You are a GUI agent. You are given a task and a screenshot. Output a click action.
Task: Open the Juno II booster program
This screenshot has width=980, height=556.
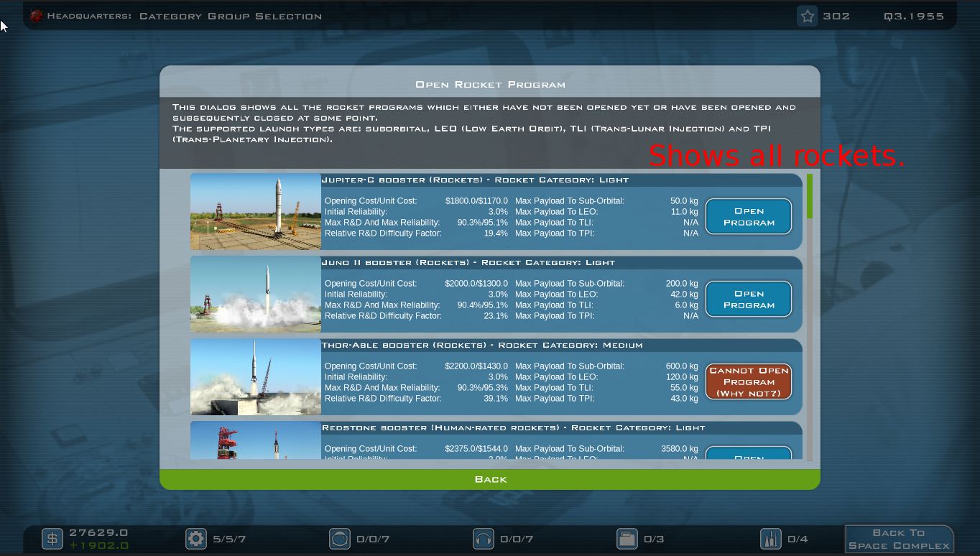pyautogui.click(x=749, y=299)
